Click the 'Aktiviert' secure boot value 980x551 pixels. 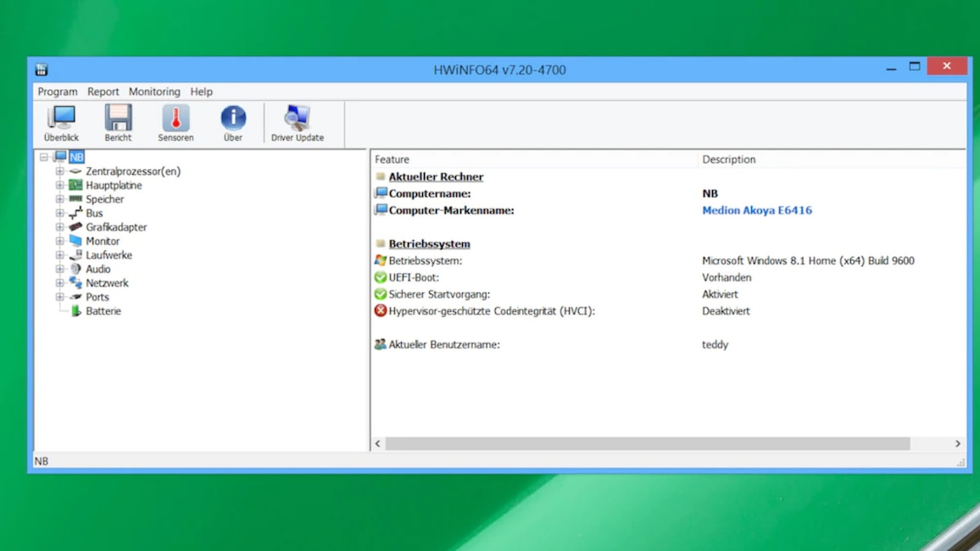tap(720, 294)
